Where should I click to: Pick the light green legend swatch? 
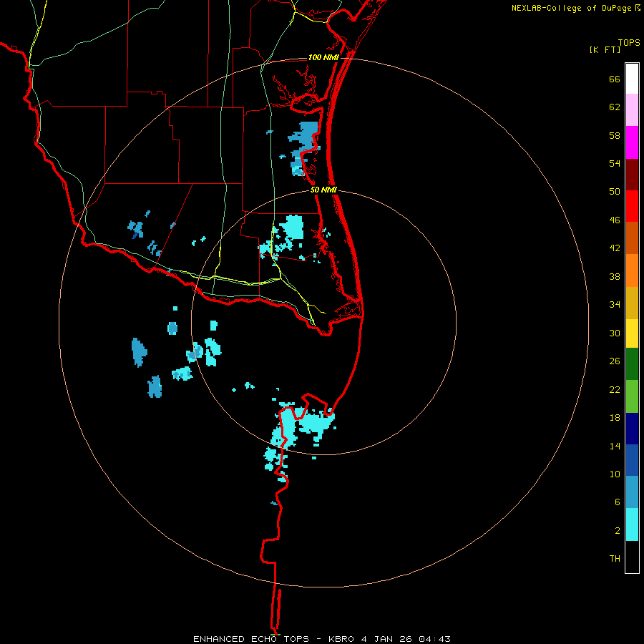[632, 396]
